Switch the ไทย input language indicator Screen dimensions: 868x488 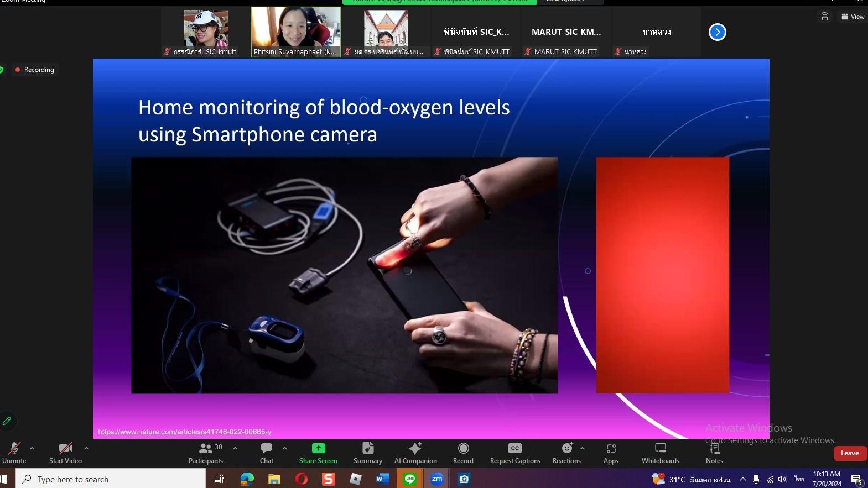point(799,479)
